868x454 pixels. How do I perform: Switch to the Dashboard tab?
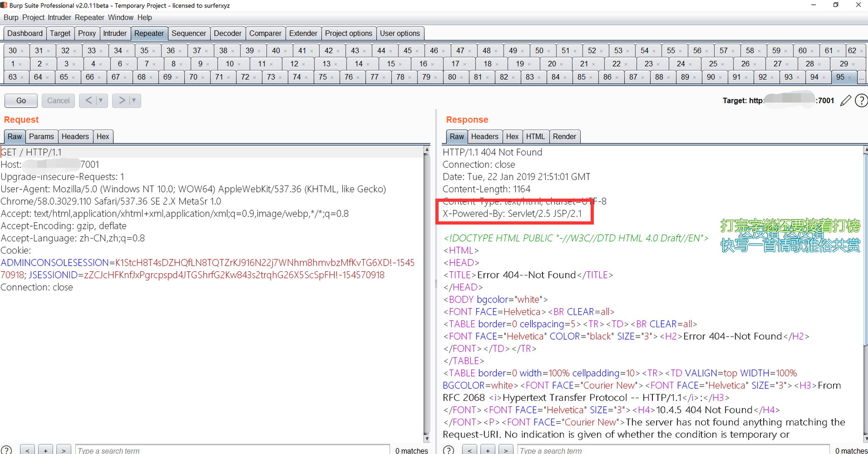pos(25,34)
